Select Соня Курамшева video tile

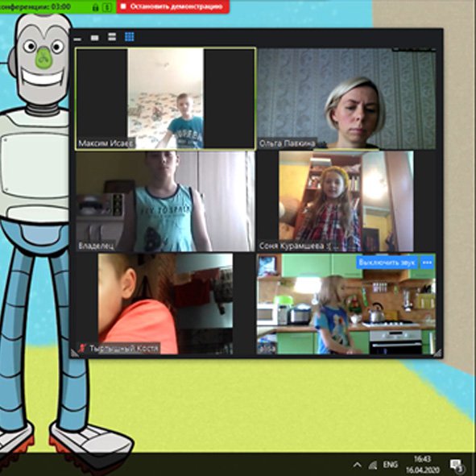(x=346, y=201)
